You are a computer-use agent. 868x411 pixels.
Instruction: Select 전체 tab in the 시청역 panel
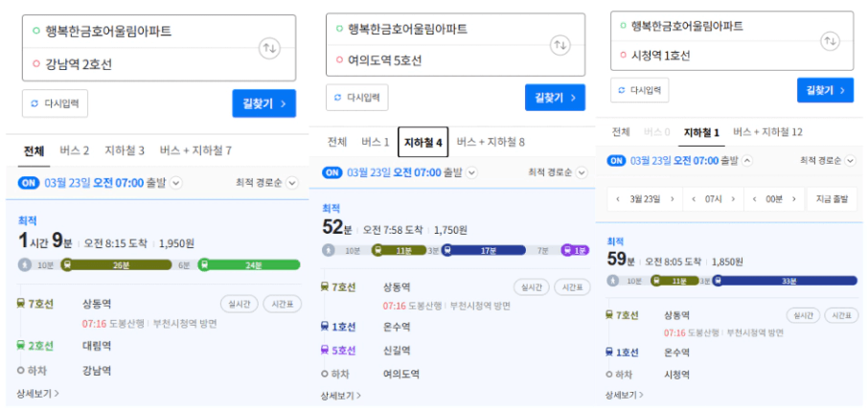pyautogui.click(x=620, y=132)
